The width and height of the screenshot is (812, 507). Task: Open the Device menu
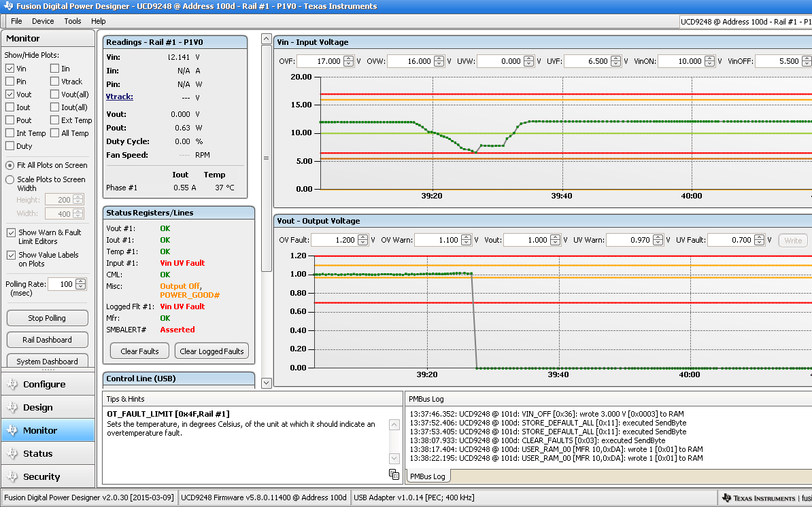tap(43, 21)
